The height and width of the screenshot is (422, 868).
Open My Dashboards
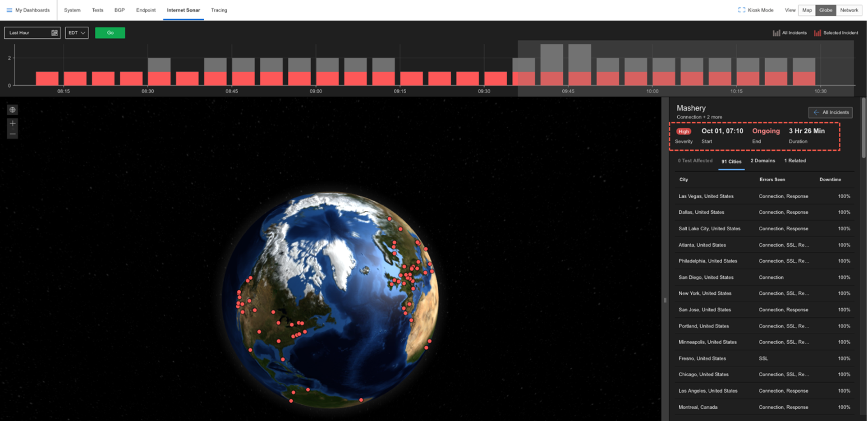tap(32, 10)
